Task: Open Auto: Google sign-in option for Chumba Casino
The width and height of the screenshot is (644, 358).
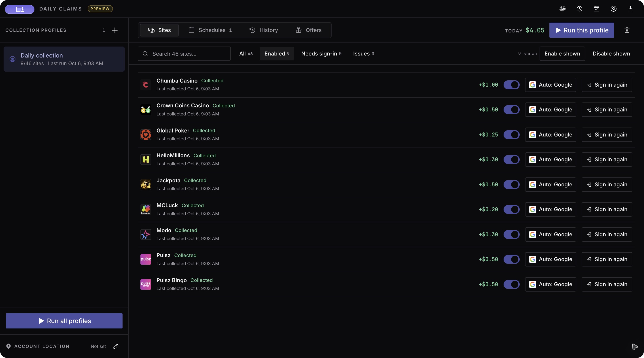Action: (x=550, y=85)
